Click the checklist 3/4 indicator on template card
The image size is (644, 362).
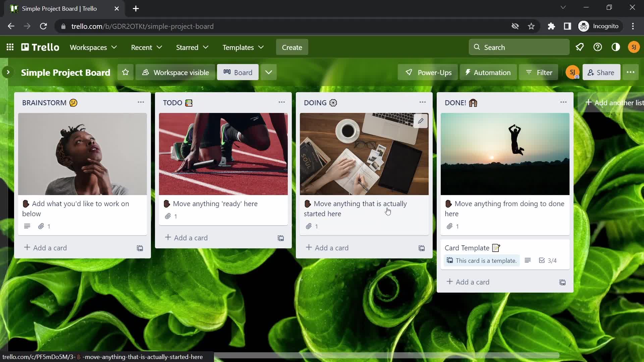548,260
